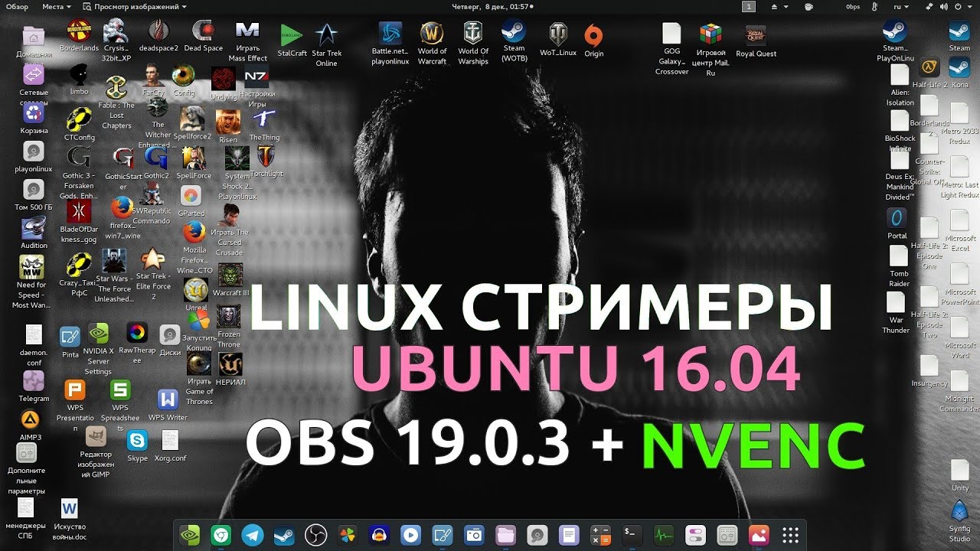Open Steam from the dock

click(x=283, y=535)
